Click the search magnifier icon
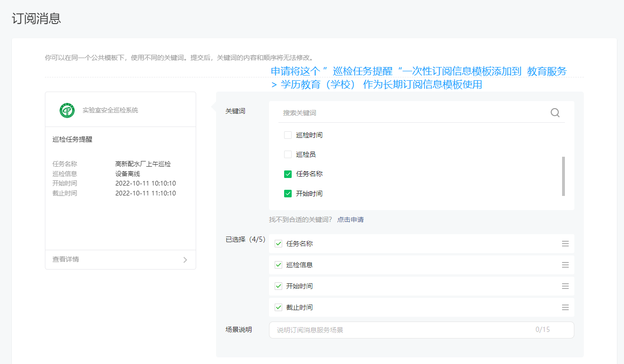 click(x=555, y=113)
